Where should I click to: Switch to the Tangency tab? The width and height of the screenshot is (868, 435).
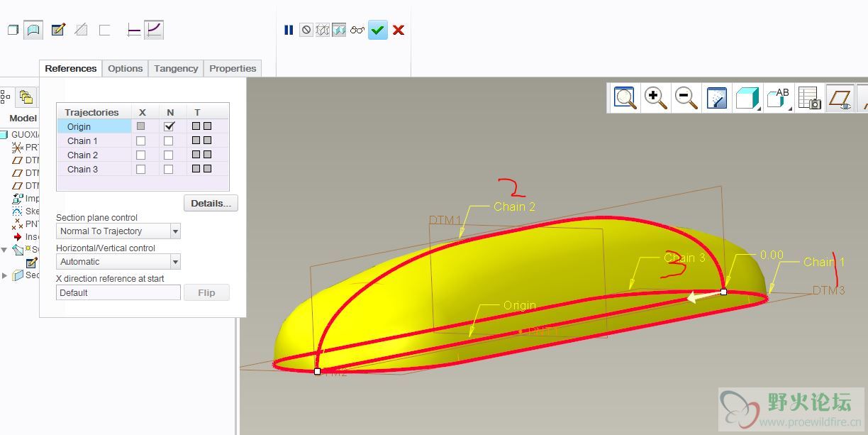click(x=176, y=68)
